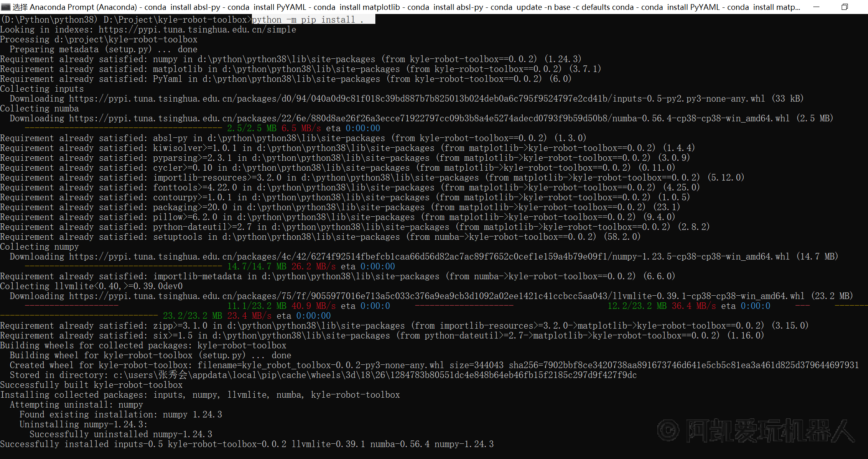Click the 'Collecting numba' line

[40, 109]
